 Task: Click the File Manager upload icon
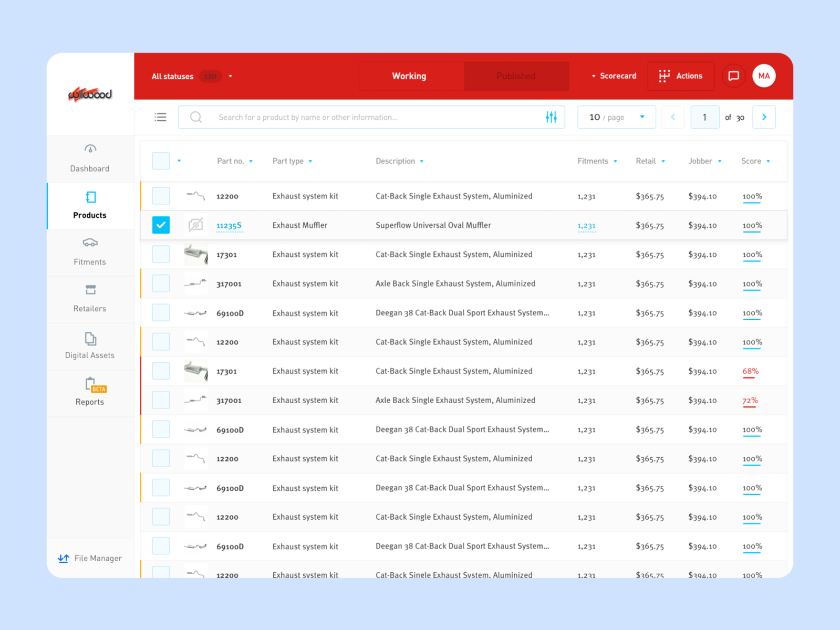click(64, 558)
